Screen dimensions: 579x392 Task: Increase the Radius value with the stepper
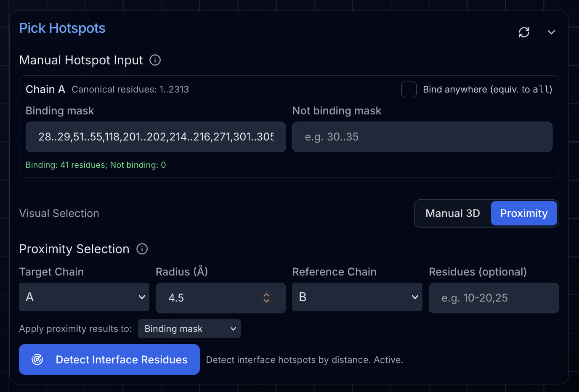(x=266, y=295)
